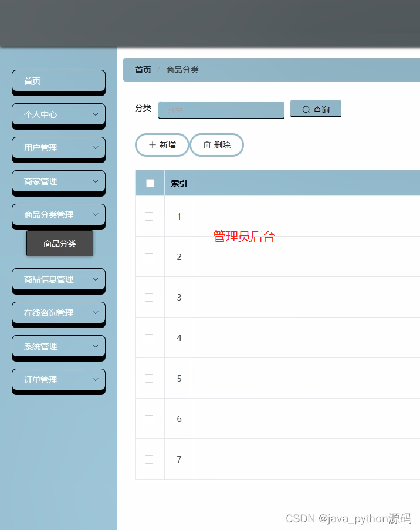The image size is (420, 530).
Task: Click index cell 3 in the table
Action: pos(179,298)
